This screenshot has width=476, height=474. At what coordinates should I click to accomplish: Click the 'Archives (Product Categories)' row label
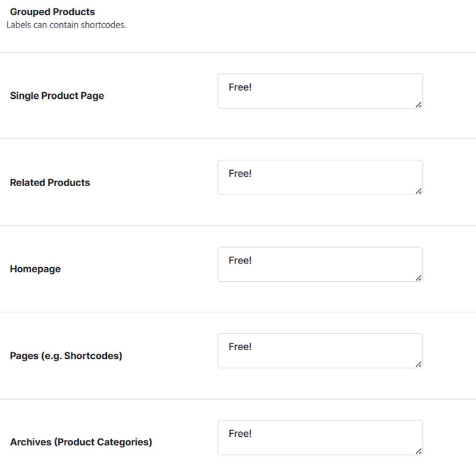(81, 442)
